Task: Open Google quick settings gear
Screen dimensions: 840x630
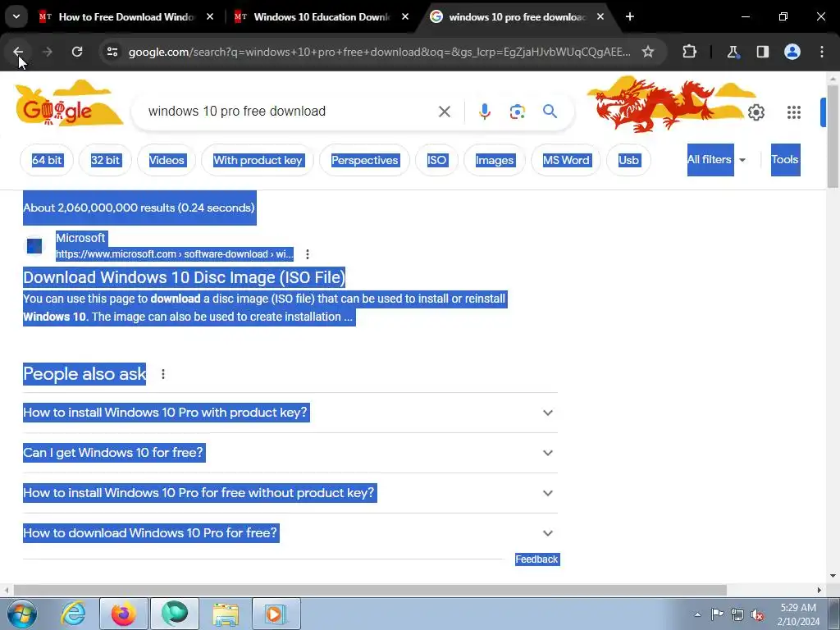Action: [756, 112]
